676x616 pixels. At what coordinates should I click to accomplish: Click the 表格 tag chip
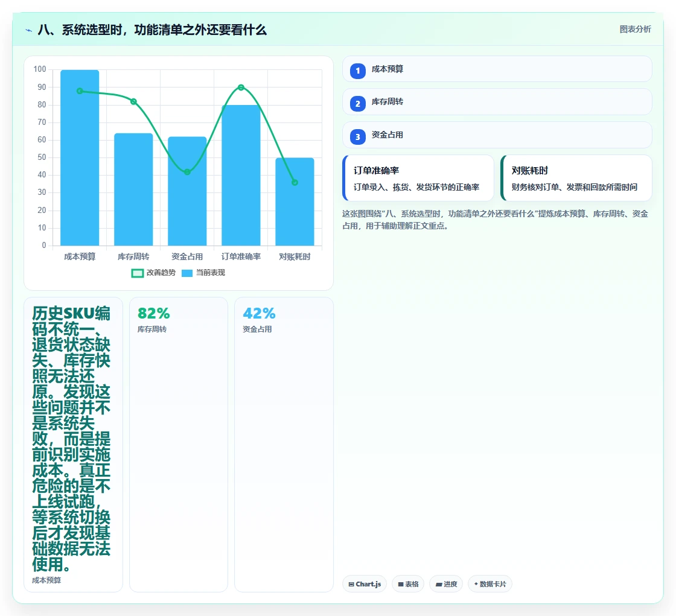pos(408,584)
